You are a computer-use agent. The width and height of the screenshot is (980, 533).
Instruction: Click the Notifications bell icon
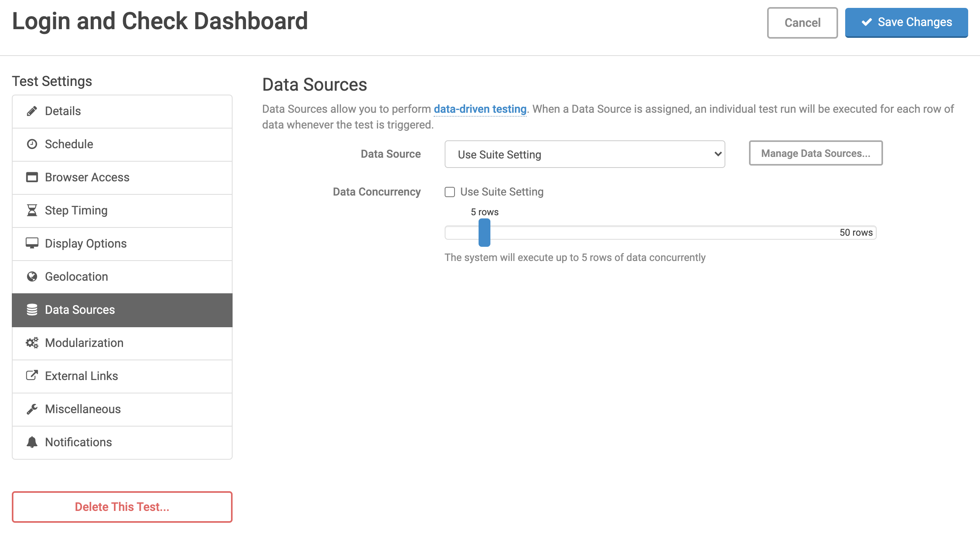[x=32, y=442]
